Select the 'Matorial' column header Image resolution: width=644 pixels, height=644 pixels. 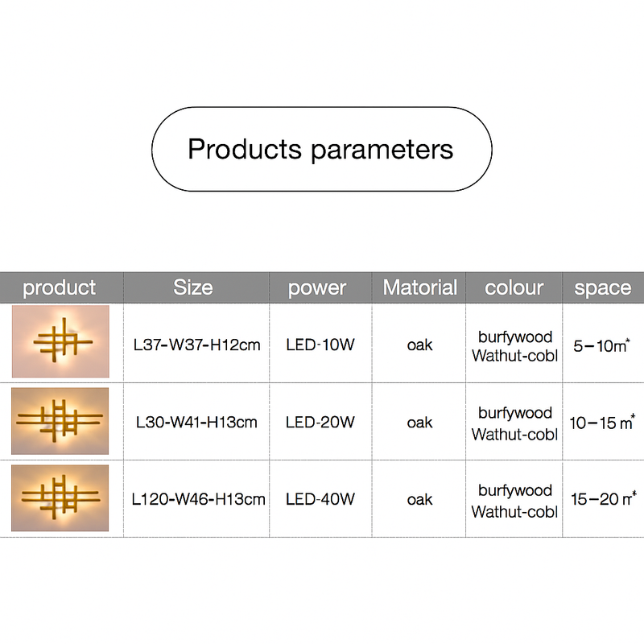tap(419, 287)
